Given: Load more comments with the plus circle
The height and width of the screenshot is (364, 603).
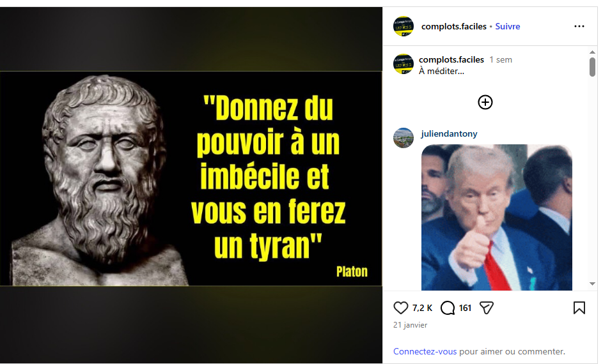Looking at the screenshot, I should [485, 103].
